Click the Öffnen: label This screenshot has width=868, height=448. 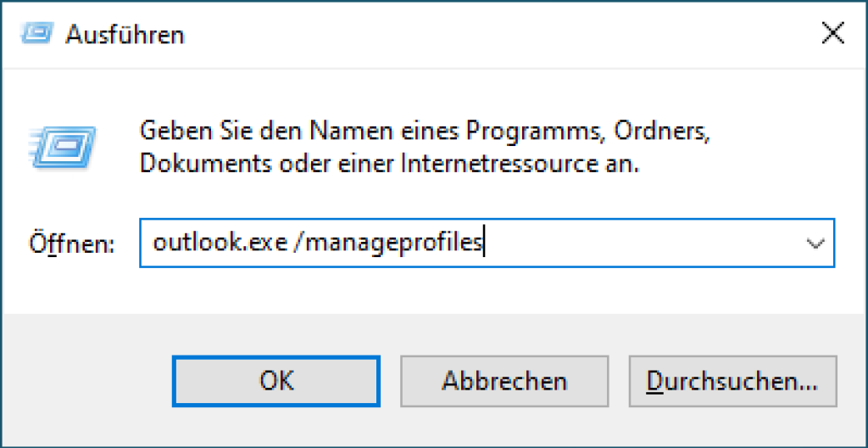[72, 244]
